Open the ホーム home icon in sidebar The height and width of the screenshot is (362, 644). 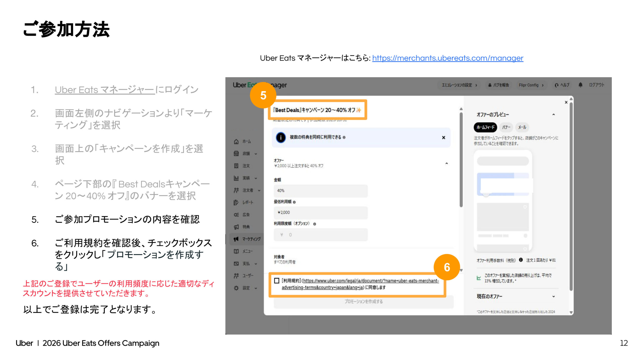236,142
